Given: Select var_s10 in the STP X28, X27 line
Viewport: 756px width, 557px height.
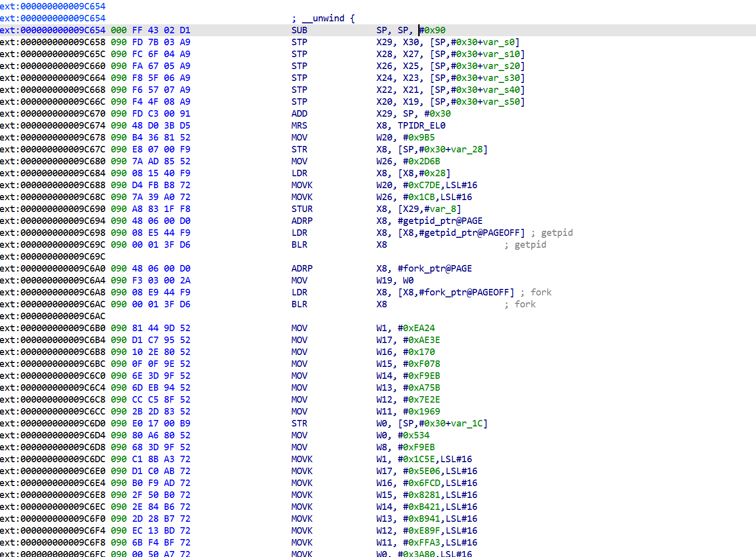Looking at the screenshot, I should 501,54.
